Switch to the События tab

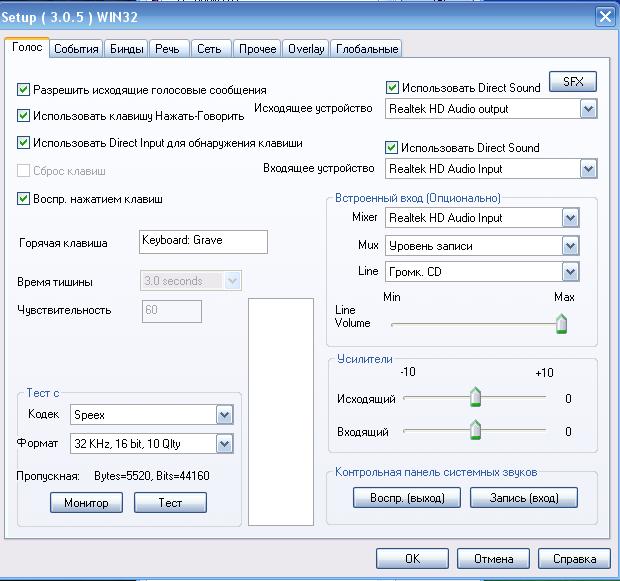pos(76,49)
